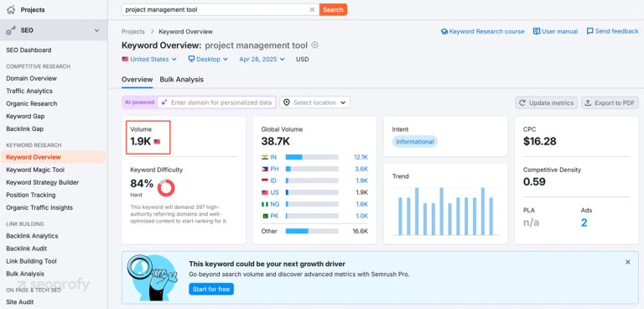
Task: Click the User manual book icon
Action: [537, 31]
